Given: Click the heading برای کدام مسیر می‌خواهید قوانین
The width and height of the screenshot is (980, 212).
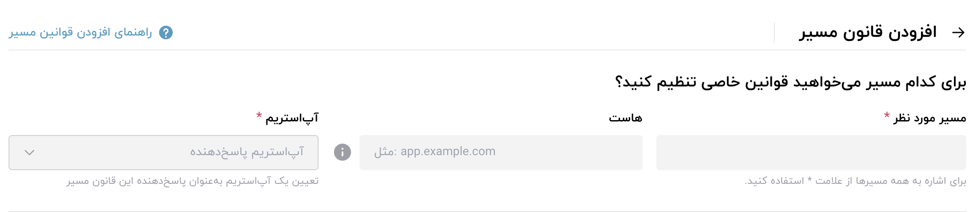Looking at the screenshot, I should tap(790, 82).
